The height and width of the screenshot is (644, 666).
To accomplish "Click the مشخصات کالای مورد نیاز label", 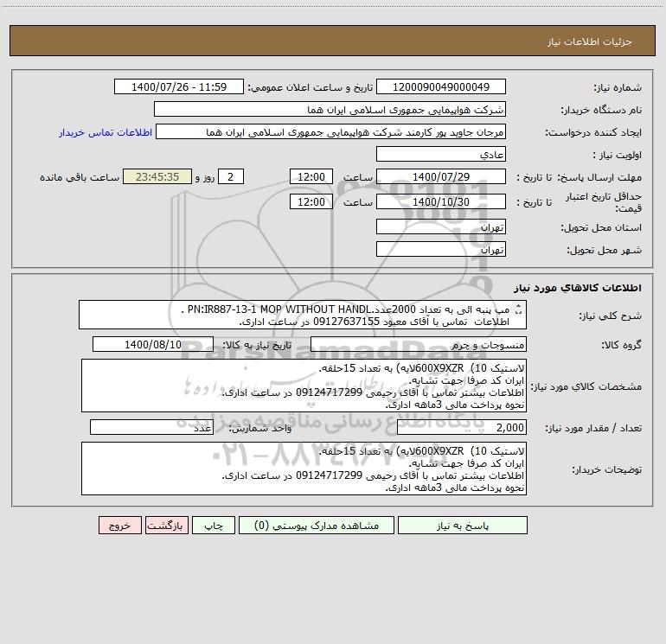I will tap(586, 386).
